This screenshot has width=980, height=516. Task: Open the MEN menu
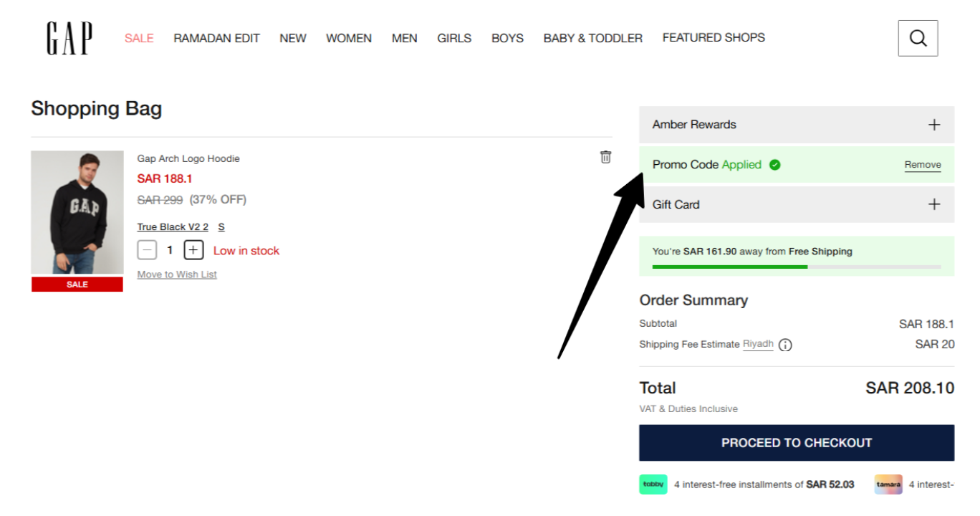click(x=405, y=38)
